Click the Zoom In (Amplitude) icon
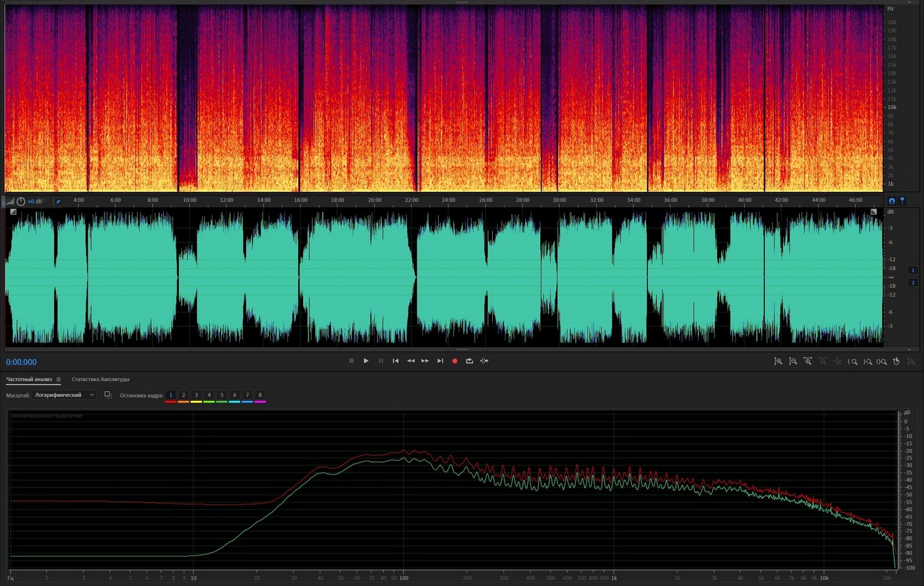 pyautogui.click(x=778, y=361)
